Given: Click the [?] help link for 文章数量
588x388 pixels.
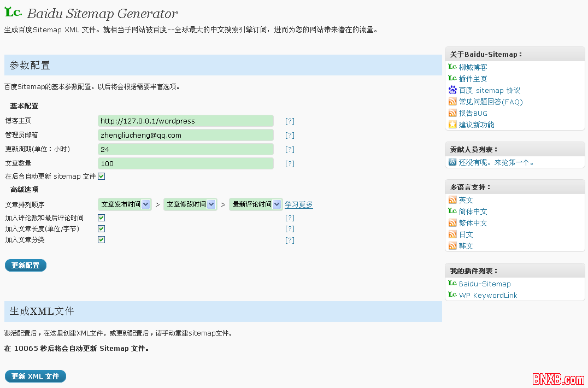Looking at the screenshot, I should (x=290, y=164).
